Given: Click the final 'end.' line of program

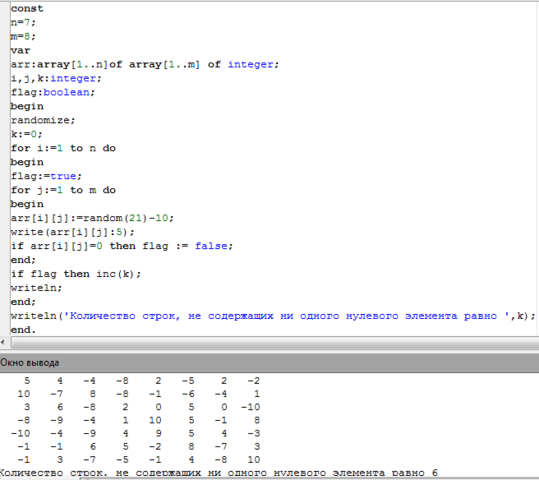Looking at the screenshot, I should [x=23, y=330].
